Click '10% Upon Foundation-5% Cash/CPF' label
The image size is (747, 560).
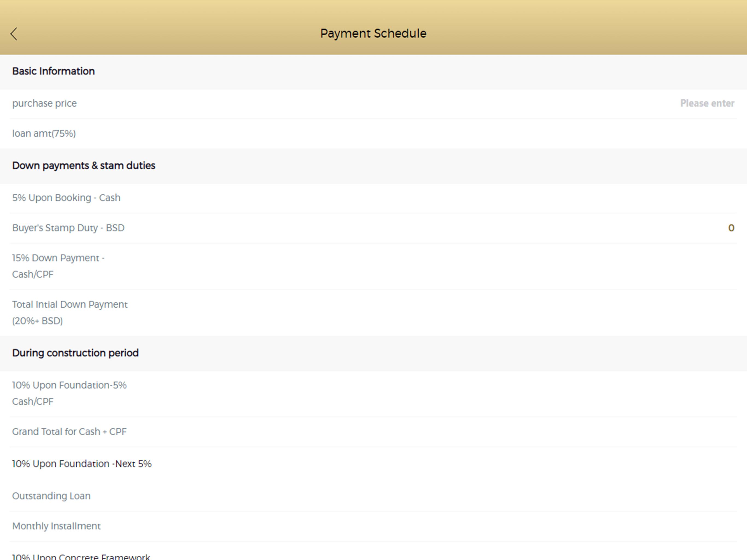(x=69, y=393)
